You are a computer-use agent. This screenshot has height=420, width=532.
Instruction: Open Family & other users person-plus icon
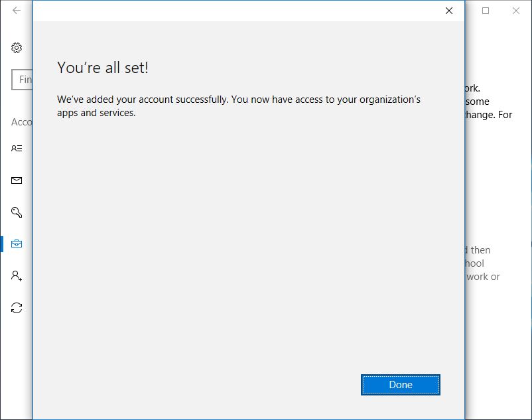click(17, 275)
